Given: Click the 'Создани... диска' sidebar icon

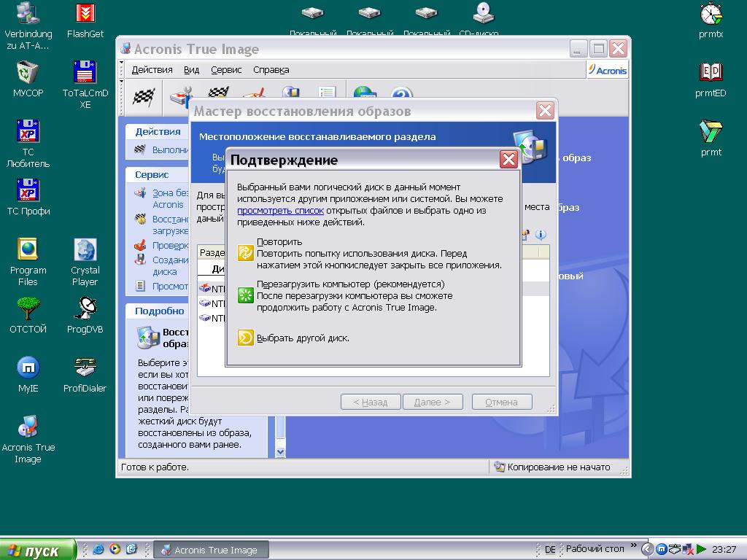Looking at the screenshot, I should 140,260.
